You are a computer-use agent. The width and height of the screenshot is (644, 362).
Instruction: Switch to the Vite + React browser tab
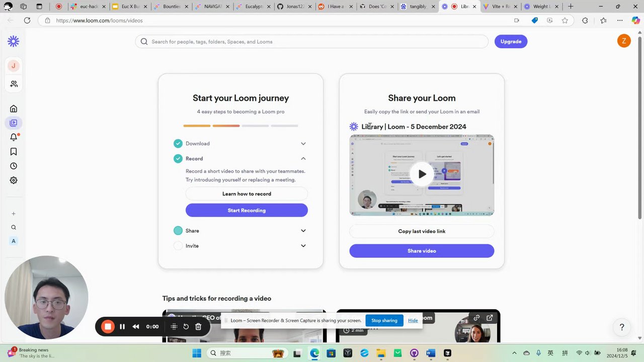pyautogui.click(x=500, y=7)
